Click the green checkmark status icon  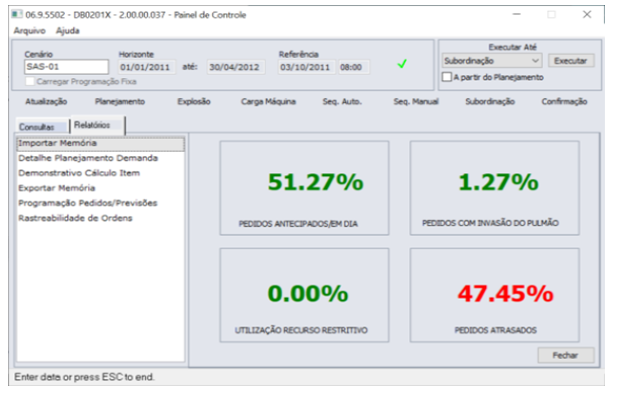(x=402, y=64)
